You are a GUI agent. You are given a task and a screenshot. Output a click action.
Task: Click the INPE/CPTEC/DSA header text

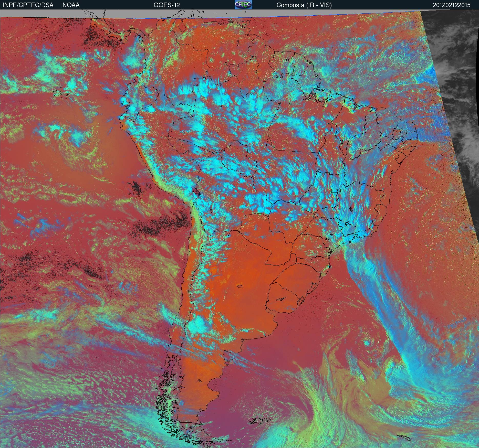tap(28, 5)
